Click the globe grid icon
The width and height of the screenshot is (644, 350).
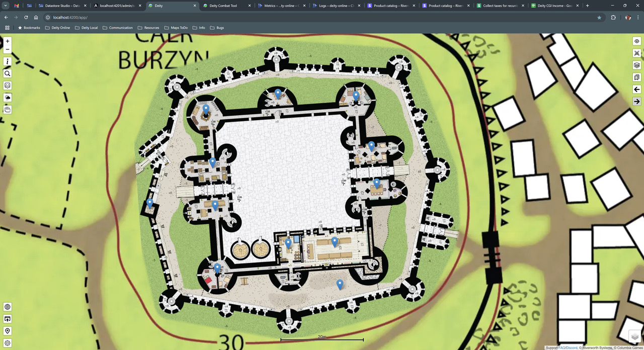8,307
